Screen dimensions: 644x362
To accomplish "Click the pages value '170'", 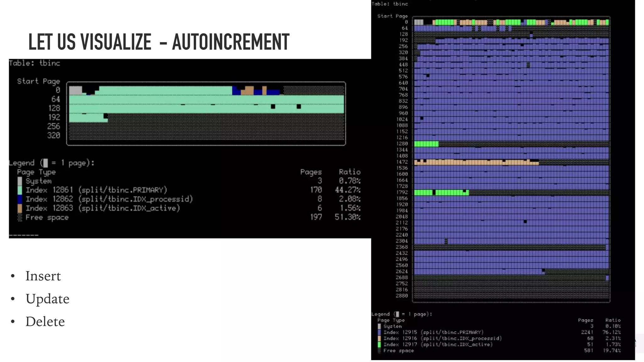I will 316,190.
